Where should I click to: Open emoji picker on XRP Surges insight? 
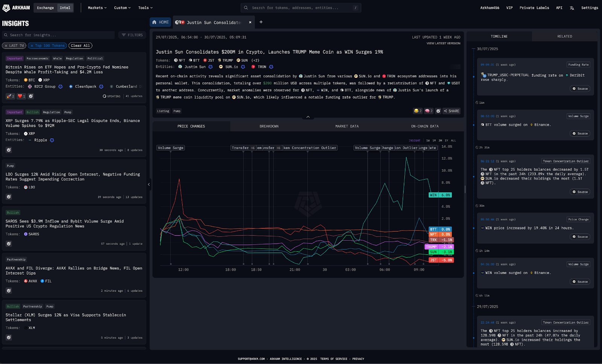coord(9,150)
